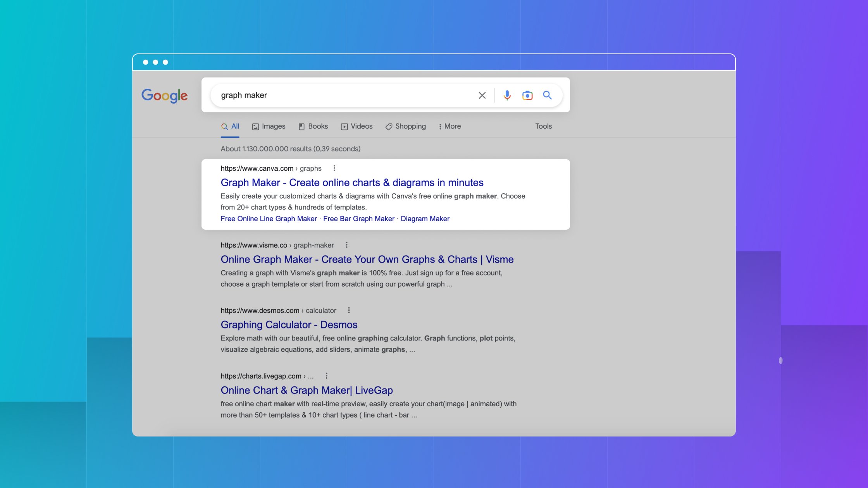This screenshot has width=868, height=488.
Task: Open the Tools filter options
Action: click(x=543, y=126)
